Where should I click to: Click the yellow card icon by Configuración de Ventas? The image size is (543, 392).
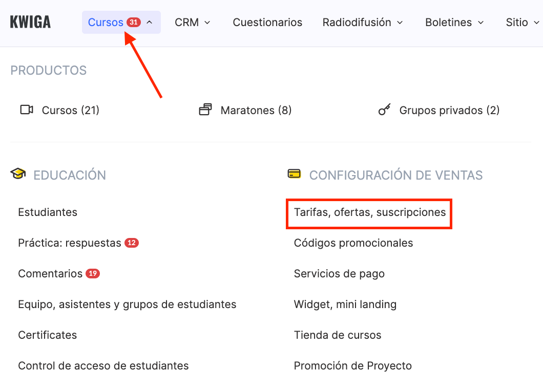(294, 175)
